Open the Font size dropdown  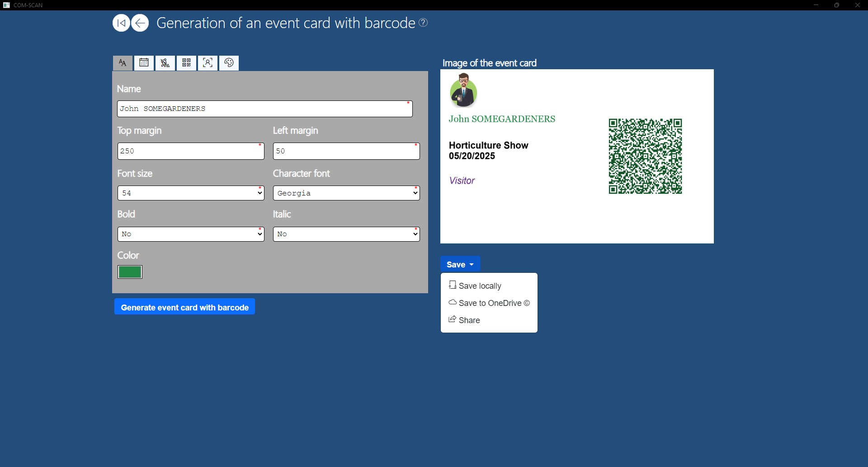191,193
